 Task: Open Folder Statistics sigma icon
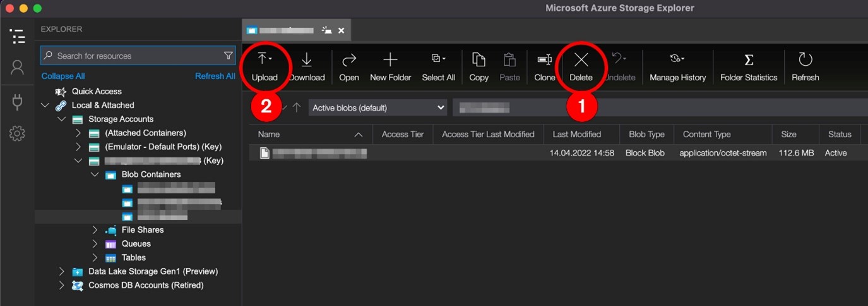tap(749, 60)
